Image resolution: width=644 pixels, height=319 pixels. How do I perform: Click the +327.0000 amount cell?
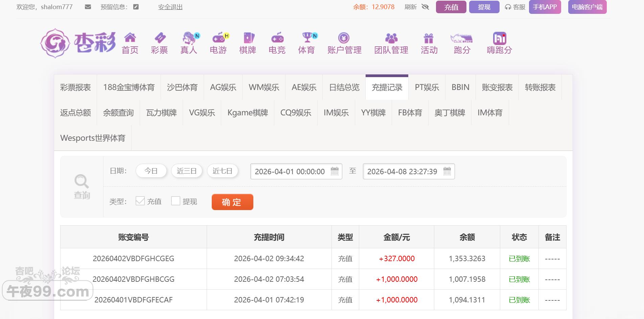(x=397, y=259)
